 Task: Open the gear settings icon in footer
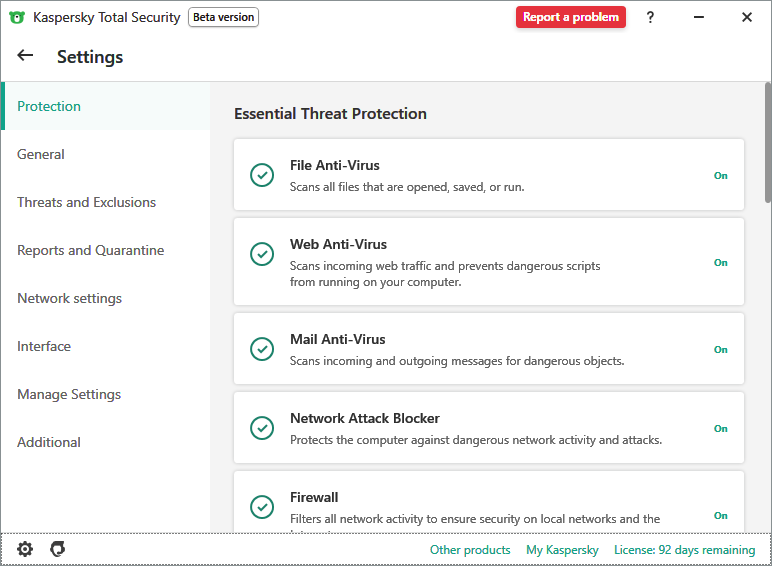click(x=25, y=549)
